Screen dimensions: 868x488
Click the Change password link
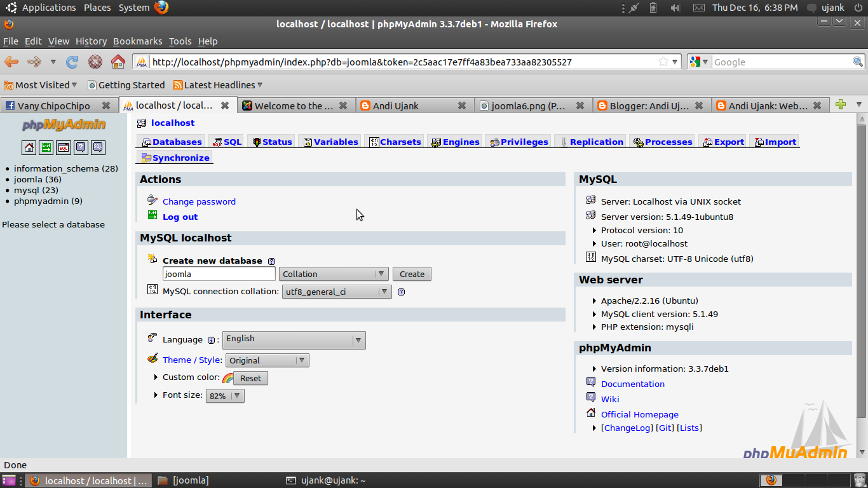[199, 202]
